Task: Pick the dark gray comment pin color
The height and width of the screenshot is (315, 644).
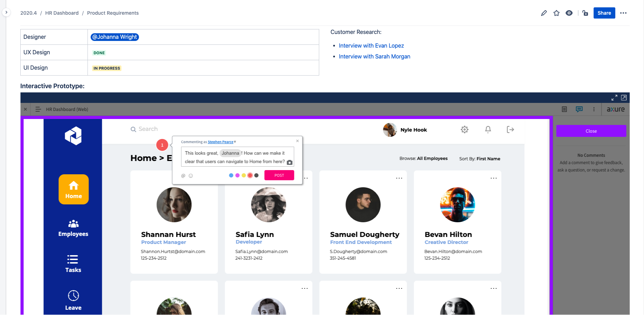Action: tap(257, 175)
